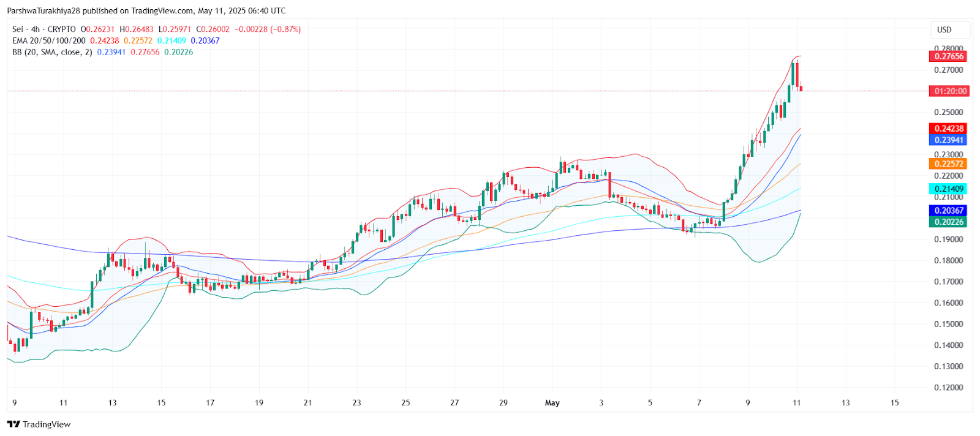
Task: Click the red 0.27656 upper band price tag
Action: (x=948, y=56)
